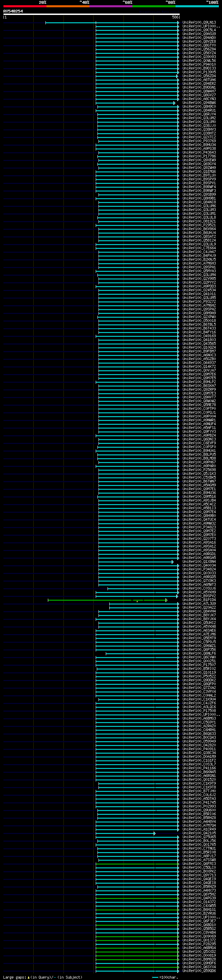Click the green ~80% identity color segment
The height and width of the screenshot is (980, 222).
point(154,6)
